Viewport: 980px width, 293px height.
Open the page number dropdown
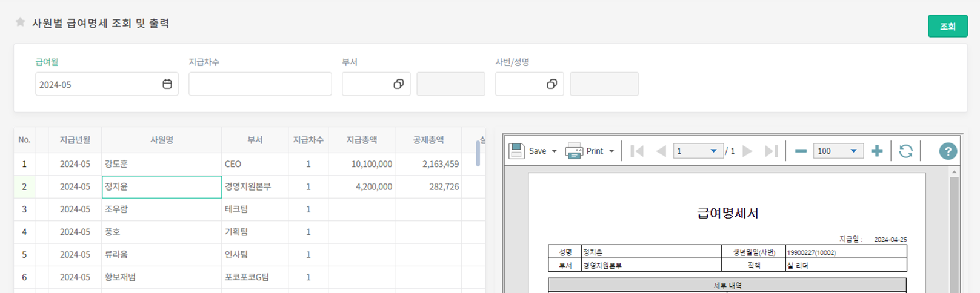pos(713,151)
